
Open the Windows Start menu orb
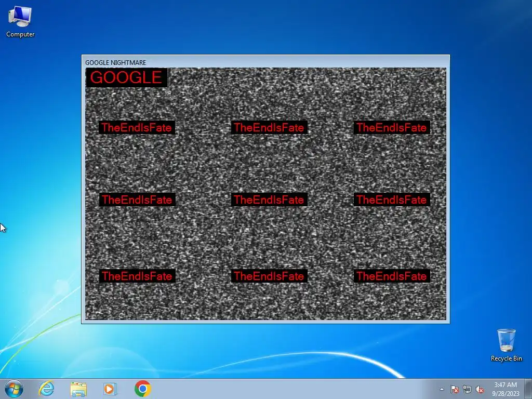tap(14, 389)
